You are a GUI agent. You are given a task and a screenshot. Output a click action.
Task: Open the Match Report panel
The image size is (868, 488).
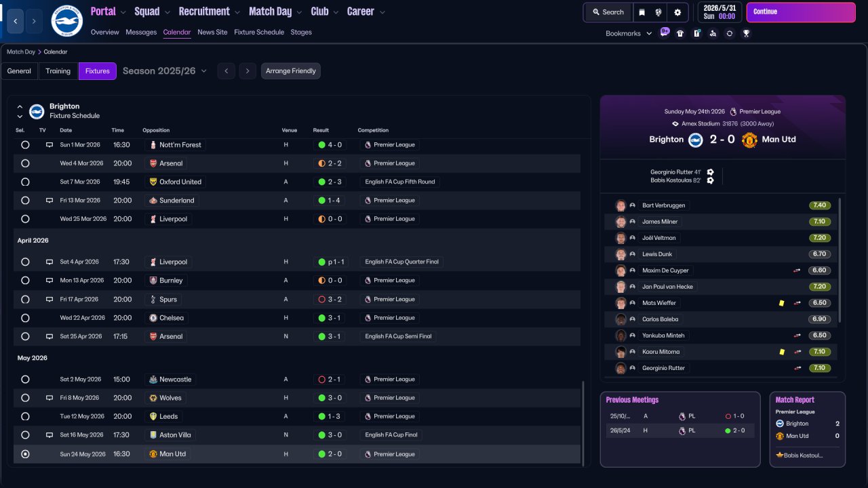(808, 429)
